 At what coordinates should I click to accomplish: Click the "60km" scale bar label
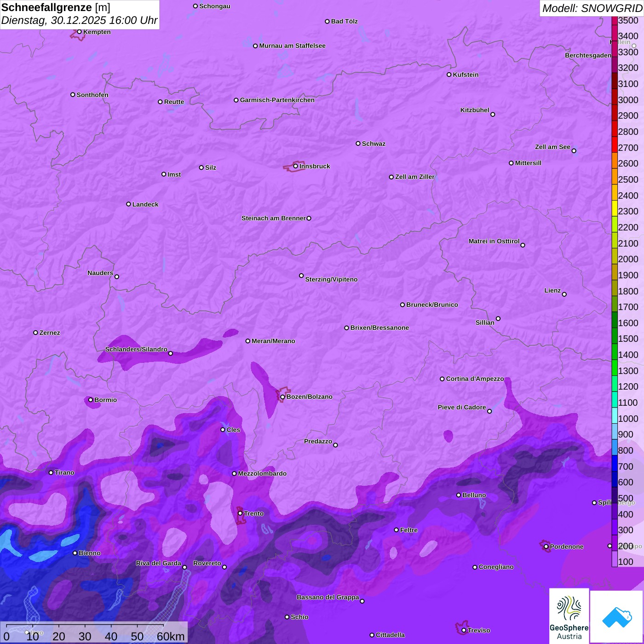pos(171,636)
